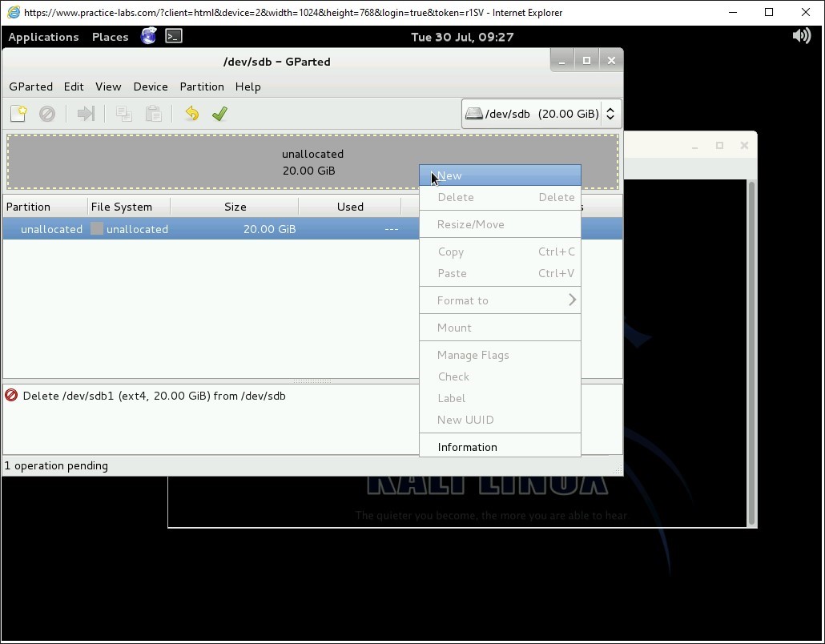
Task: Click the clock showing Tue 30 Jul, 09:27
Action: 462,37
